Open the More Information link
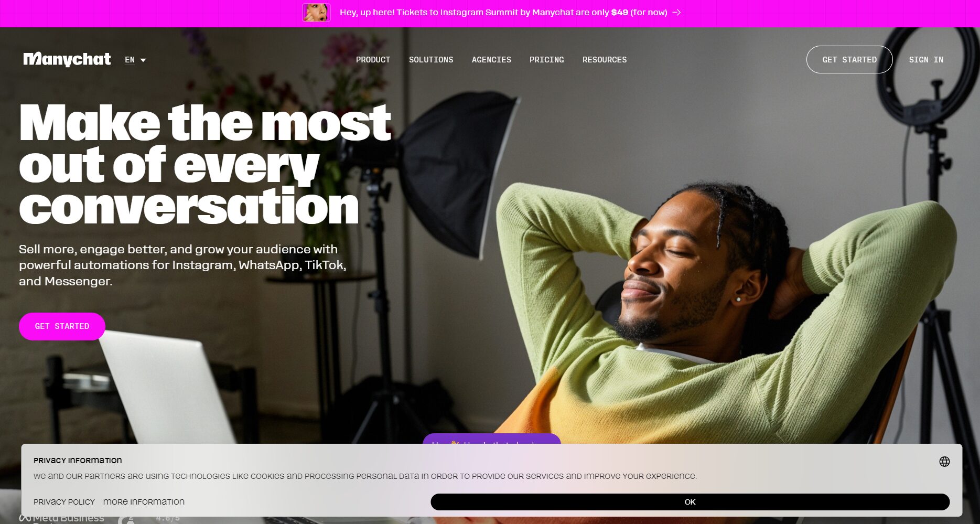This screenshot has height=524, width=980. click(x=144, y=502)
